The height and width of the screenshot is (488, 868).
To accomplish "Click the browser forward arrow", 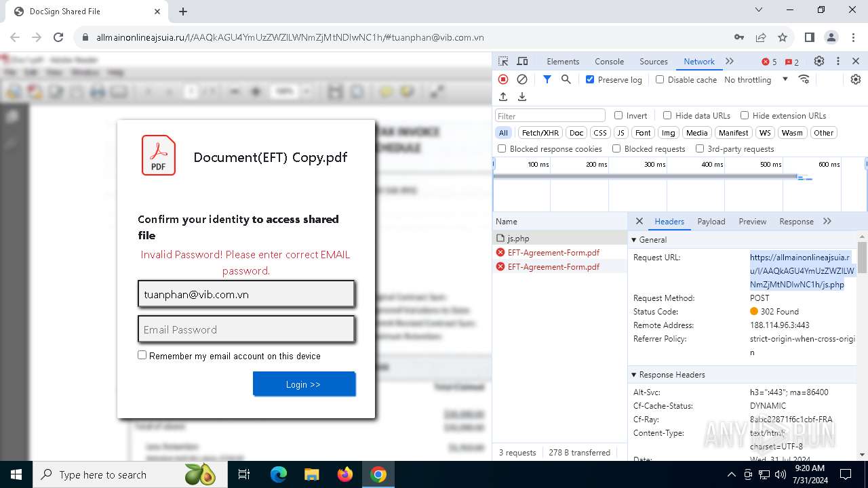I will click(37, 37).
